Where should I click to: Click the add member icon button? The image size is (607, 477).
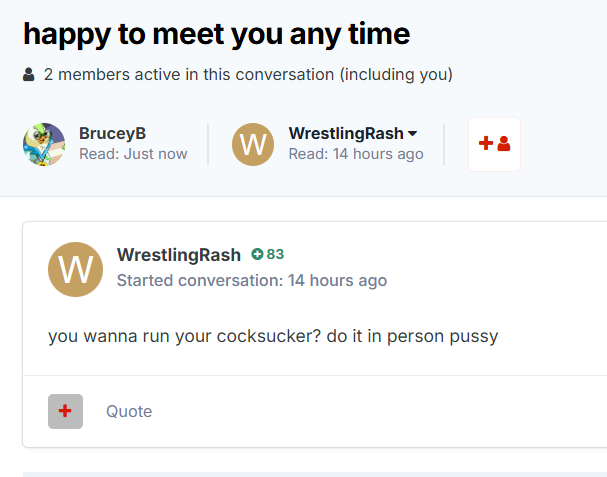(x=494, y=144)
